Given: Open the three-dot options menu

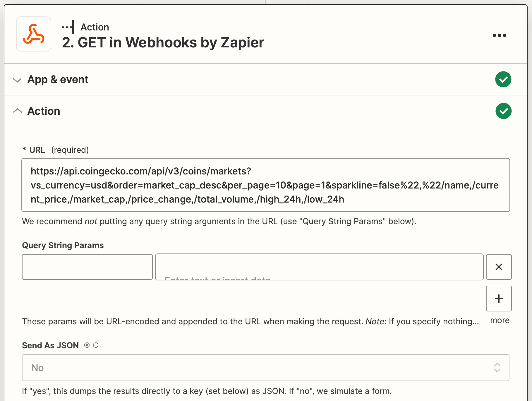Looking at the screenshot, I should (499, 35).
